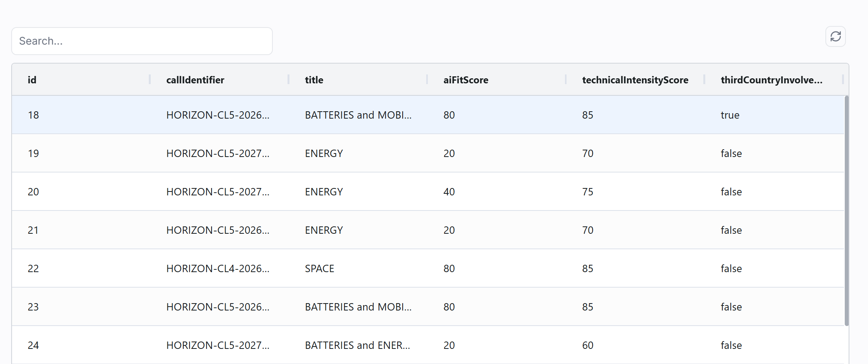
Task: Click the refresh icon button
Action: point(835,37)
